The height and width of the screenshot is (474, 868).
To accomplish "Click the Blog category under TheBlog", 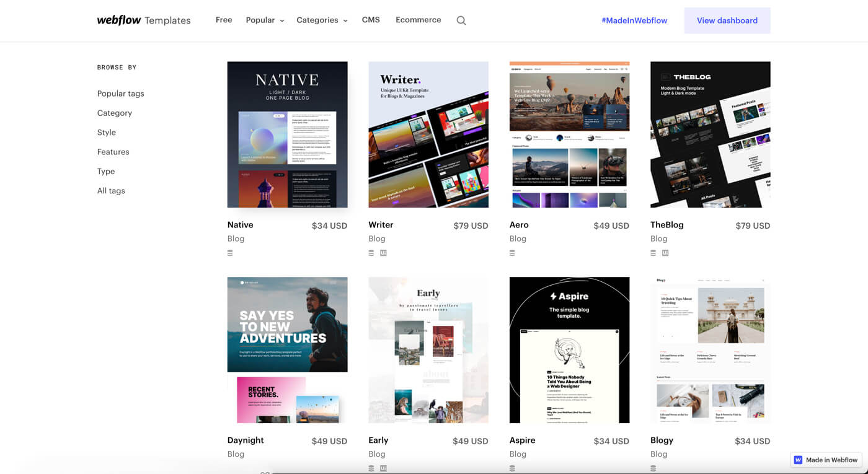I will coord(659,239).
